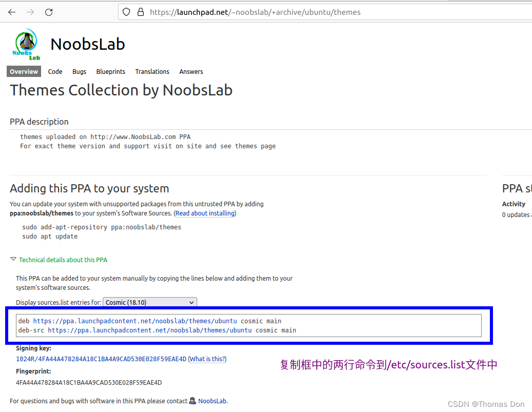Click the Fingerprint: label
The width and height of the screenshot is (532, 412).
click(x=33, y=371)
